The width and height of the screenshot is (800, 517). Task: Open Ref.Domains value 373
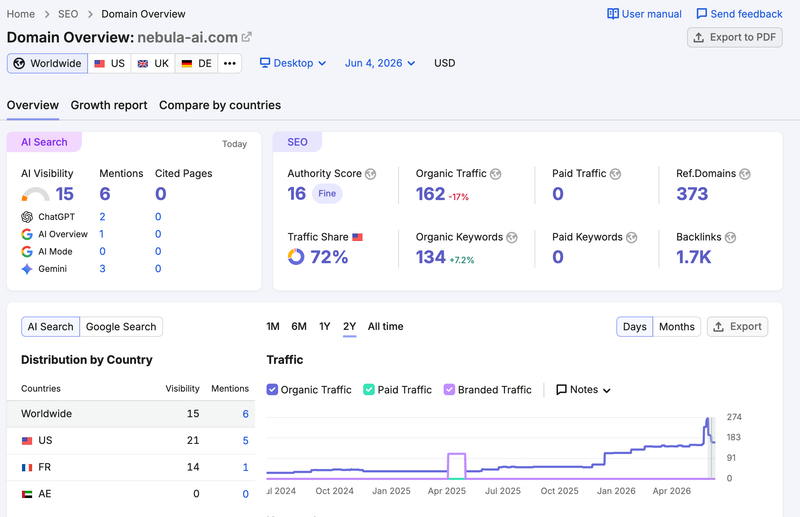click(x=692, y=194)
